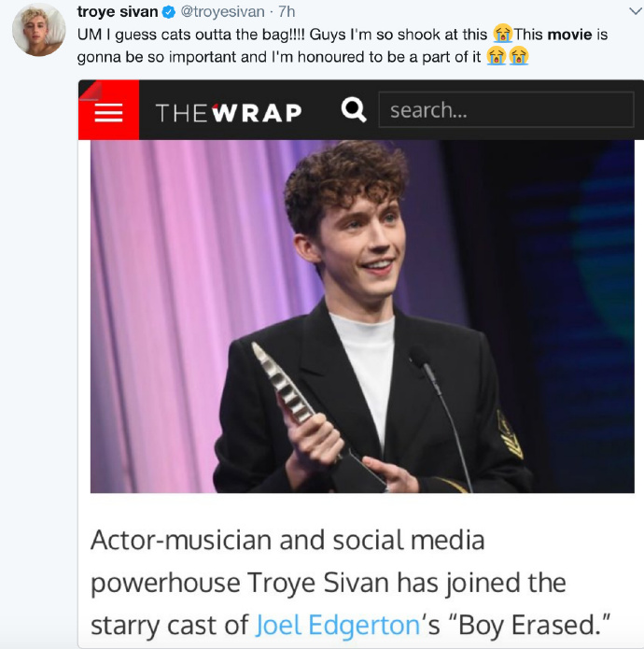
Task: Click the red corner flag on card
Action: click(90, 91)
